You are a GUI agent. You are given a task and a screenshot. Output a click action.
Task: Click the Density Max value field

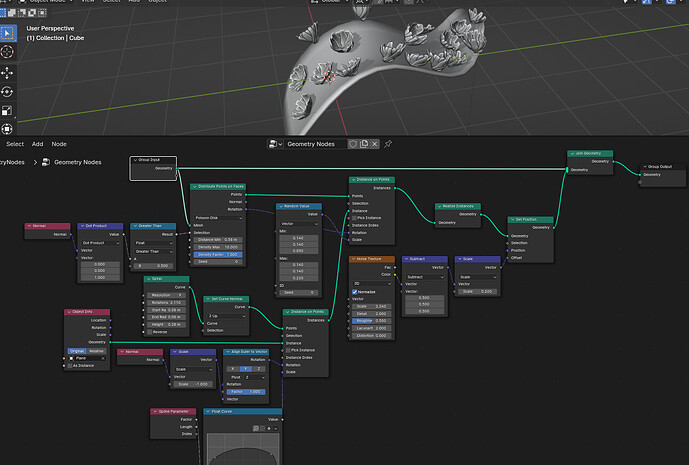click(x=218, y=247)
